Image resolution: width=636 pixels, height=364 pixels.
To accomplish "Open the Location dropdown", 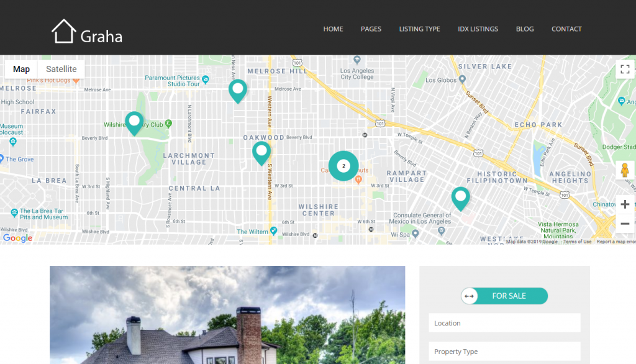I will 504,323.
